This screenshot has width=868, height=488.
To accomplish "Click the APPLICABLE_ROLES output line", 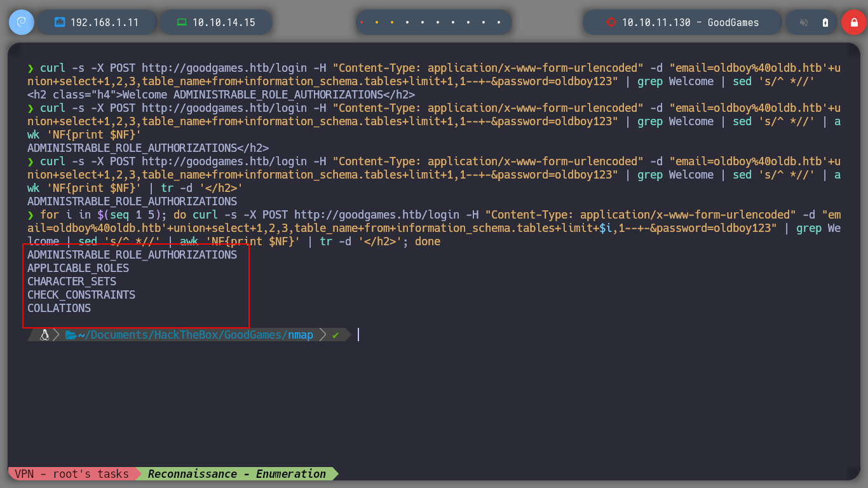I will [x=78, y=268].
